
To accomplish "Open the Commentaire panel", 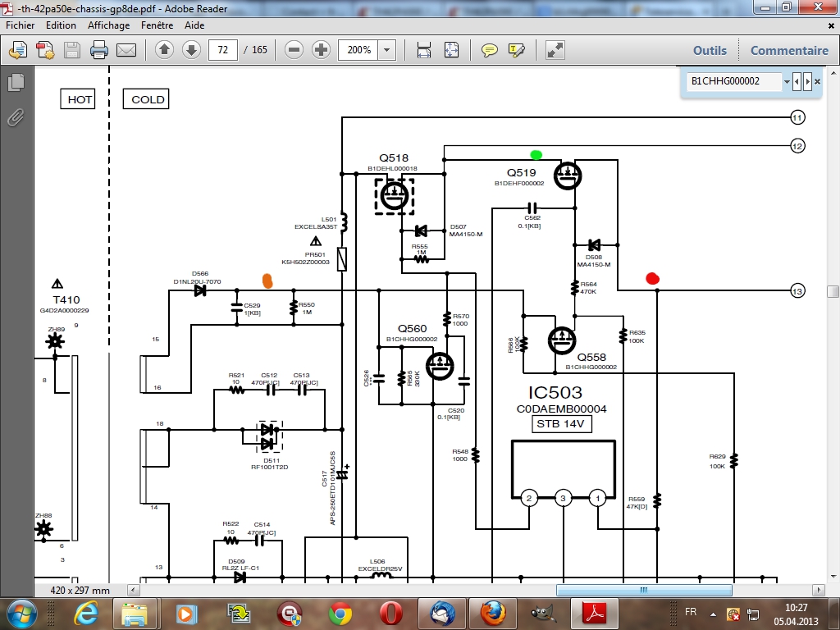I will pyautogui.click(x=789, y=50).
